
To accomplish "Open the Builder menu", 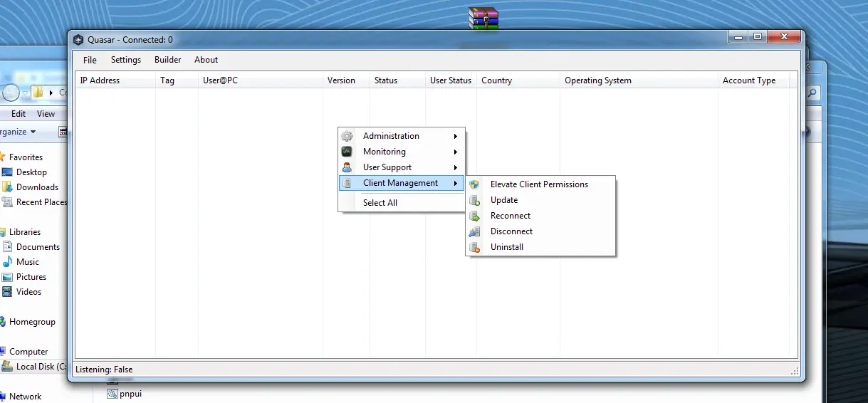I will pyautogui.click(x=168, y=60).
